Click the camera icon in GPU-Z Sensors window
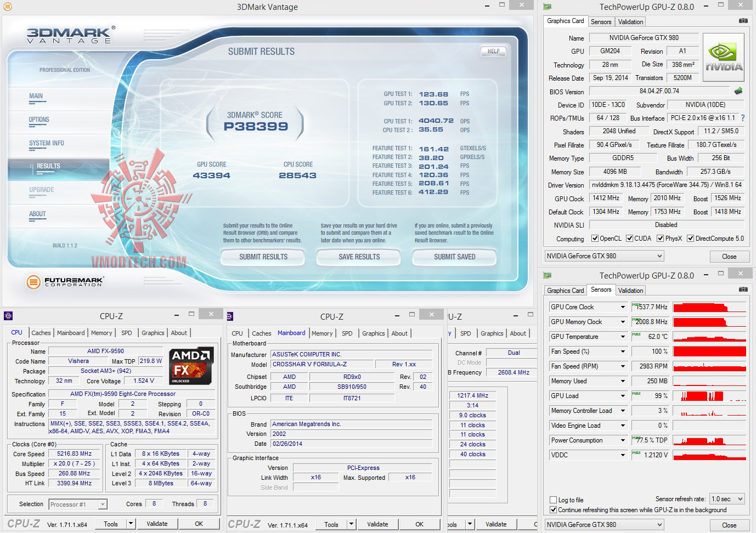The image size is (756, 533). point(743,290)
